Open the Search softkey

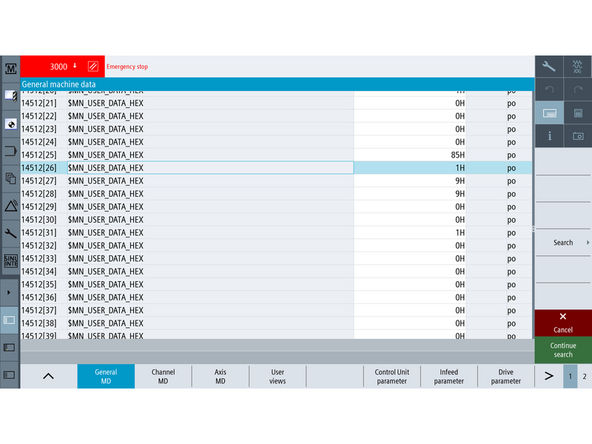click(x=563, y=242)
